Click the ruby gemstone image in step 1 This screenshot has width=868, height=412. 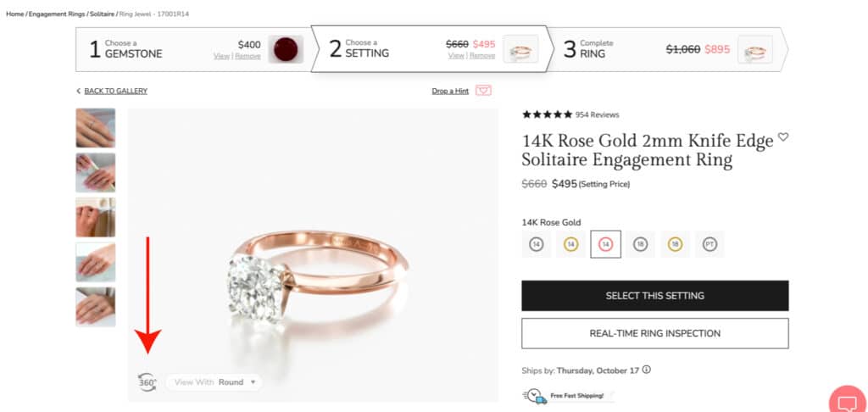click(x=286, y=49)
